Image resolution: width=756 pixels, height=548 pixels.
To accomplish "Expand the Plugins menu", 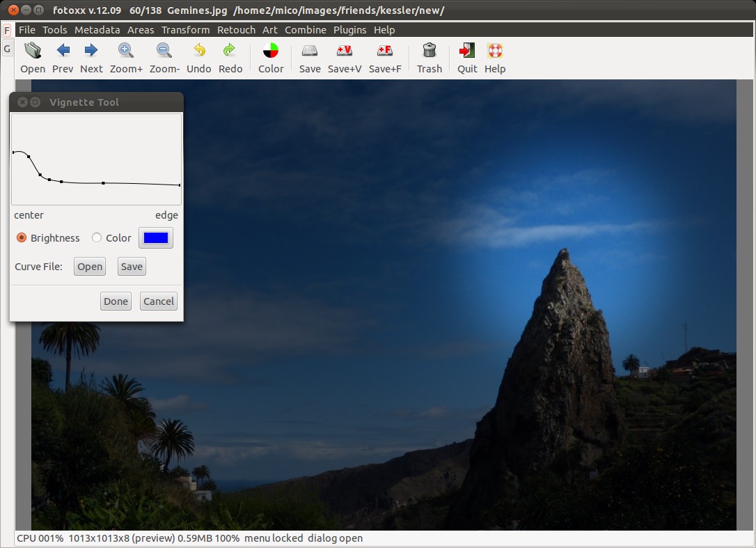I will 349,30.
